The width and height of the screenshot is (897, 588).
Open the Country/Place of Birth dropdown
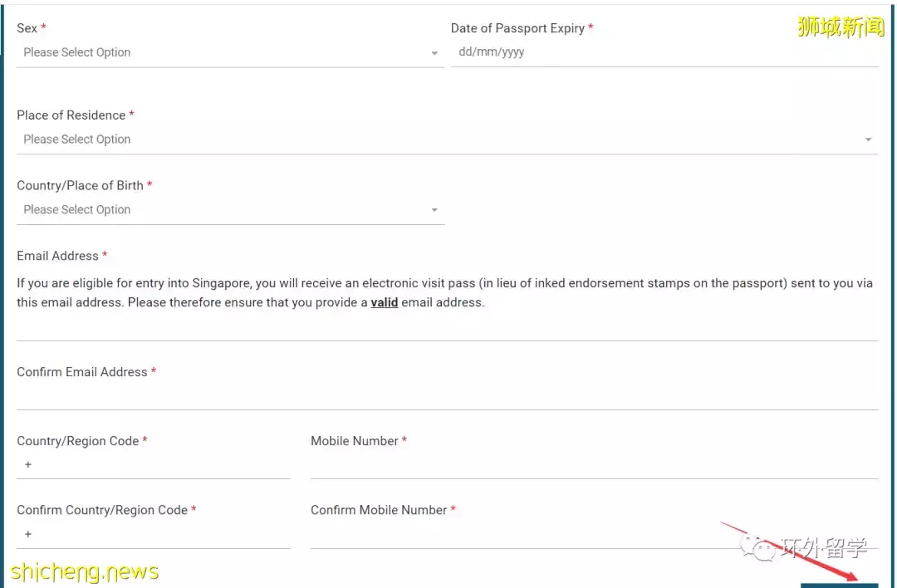click(224, 210)
